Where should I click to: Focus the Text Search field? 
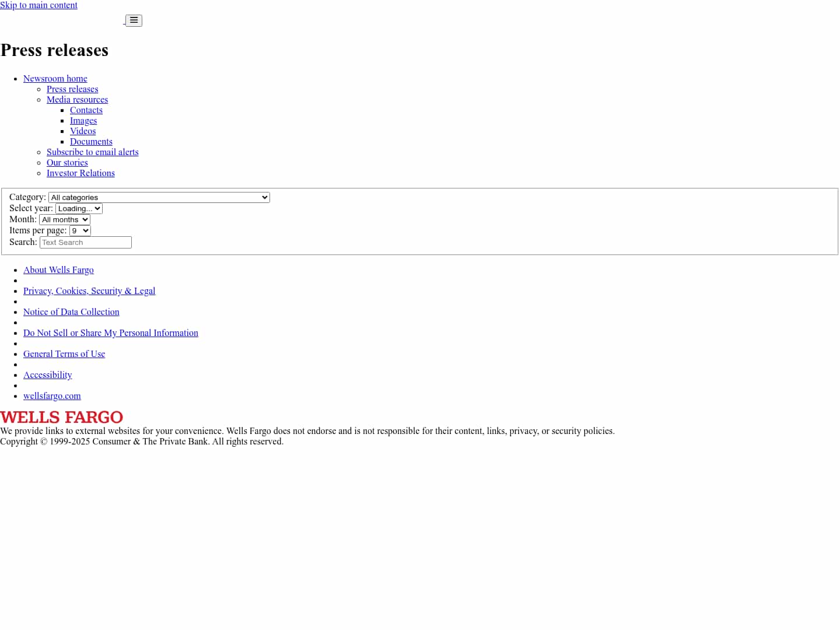pyautogui.click(x=86, y=243)
